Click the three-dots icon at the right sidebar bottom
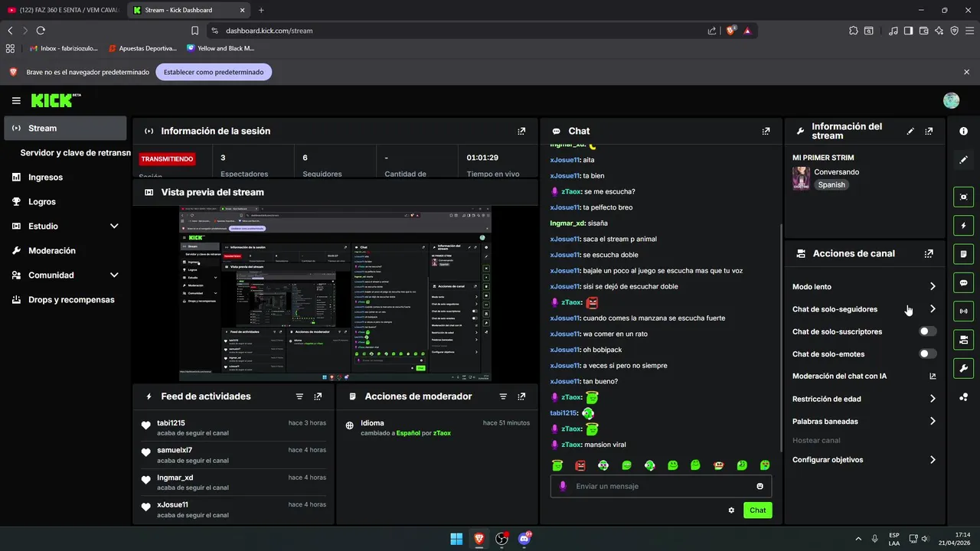Viewport: 980px width, 551px height. coord(963,396)
